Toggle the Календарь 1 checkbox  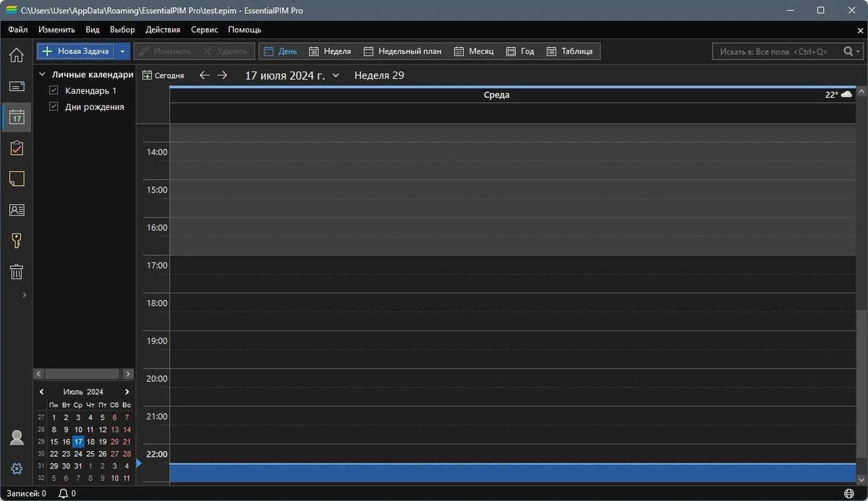click(54, 90)
